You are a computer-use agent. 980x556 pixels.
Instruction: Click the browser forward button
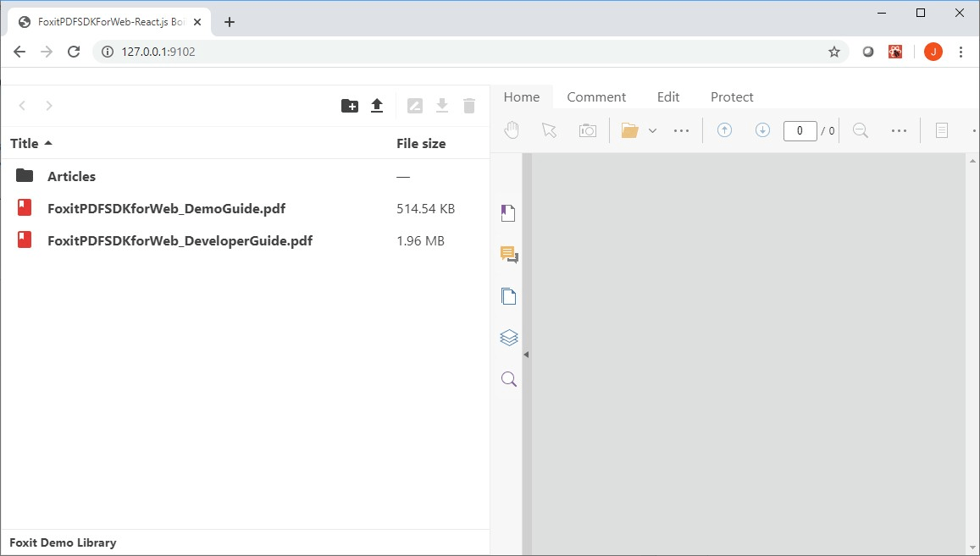point(47,52)
